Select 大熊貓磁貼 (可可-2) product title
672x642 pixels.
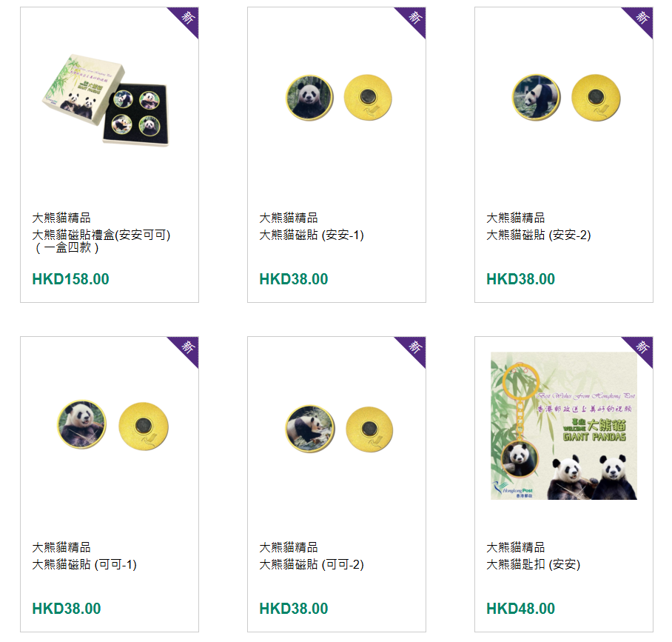point(312,564)
